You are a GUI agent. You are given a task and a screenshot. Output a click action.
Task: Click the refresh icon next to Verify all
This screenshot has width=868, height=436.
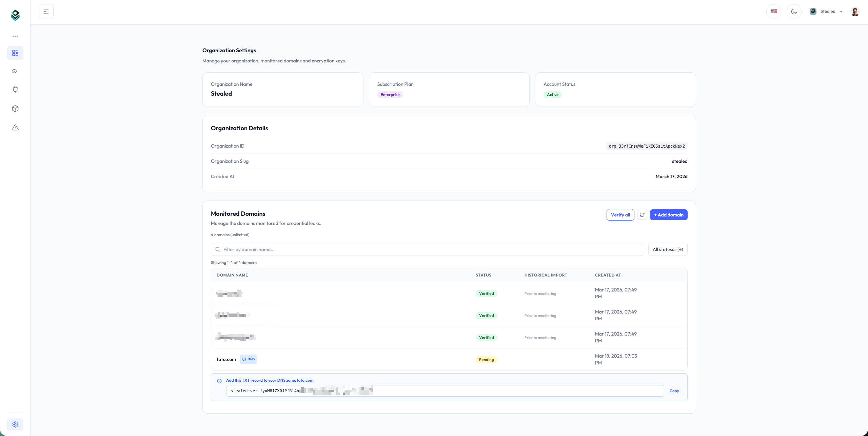click(642, 215)
